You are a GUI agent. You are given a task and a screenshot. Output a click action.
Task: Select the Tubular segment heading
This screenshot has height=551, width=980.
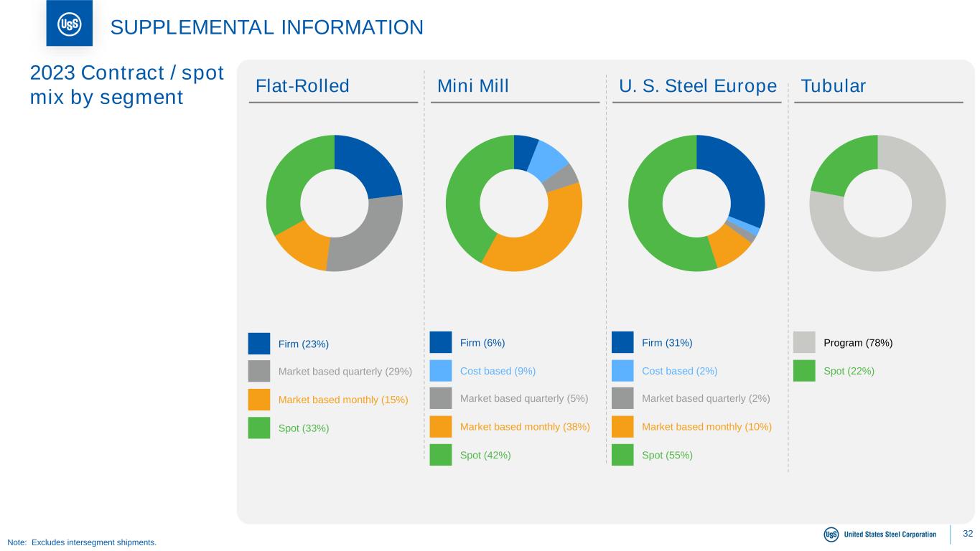click(x=833, y=87)
